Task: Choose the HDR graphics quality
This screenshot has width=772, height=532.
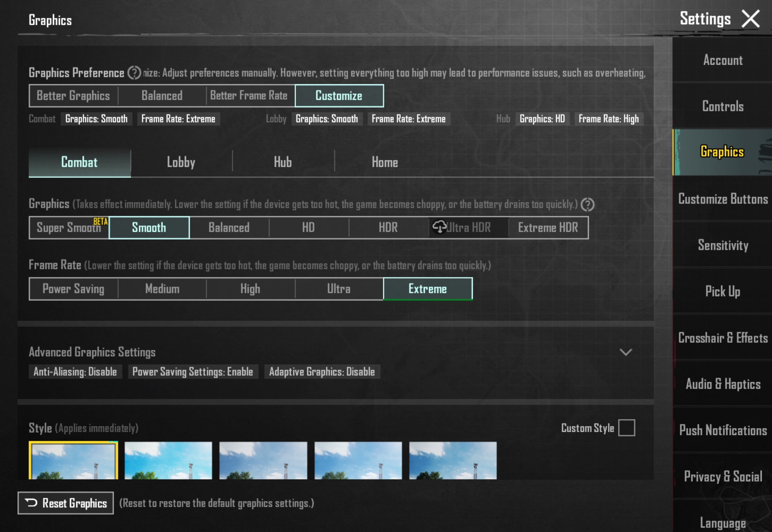Action: click(x=388, y=228)
